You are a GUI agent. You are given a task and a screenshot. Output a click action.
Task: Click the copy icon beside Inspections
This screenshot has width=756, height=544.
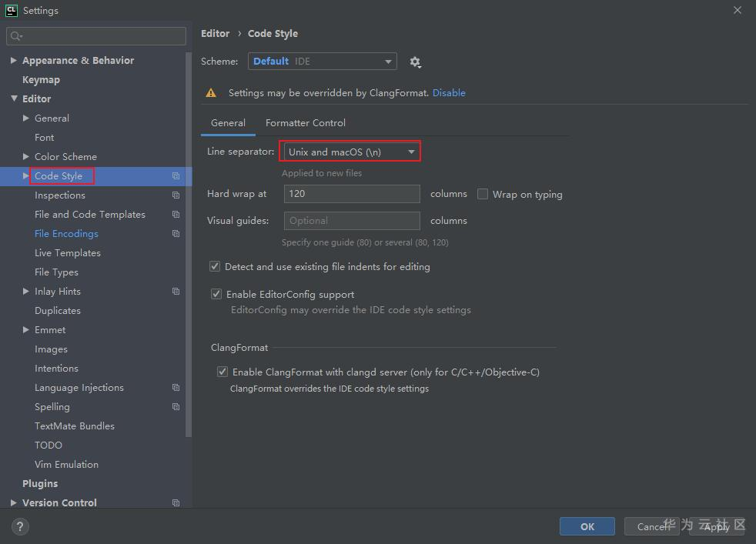tap(176, 195)
